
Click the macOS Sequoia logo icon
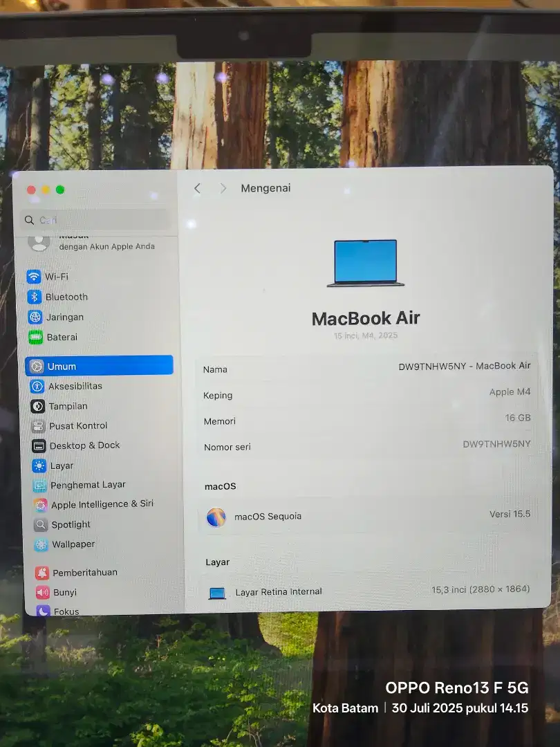tap(216, 517)
